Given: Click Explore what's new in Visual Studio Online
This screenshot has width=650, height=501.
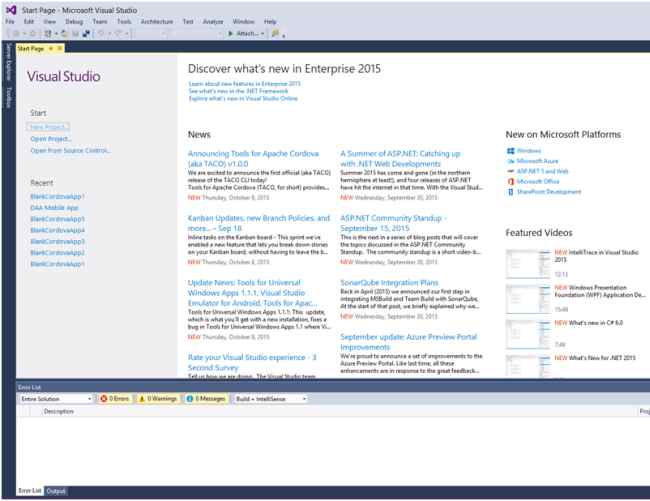Looking at the screenshot, I should tap(243, 98).
